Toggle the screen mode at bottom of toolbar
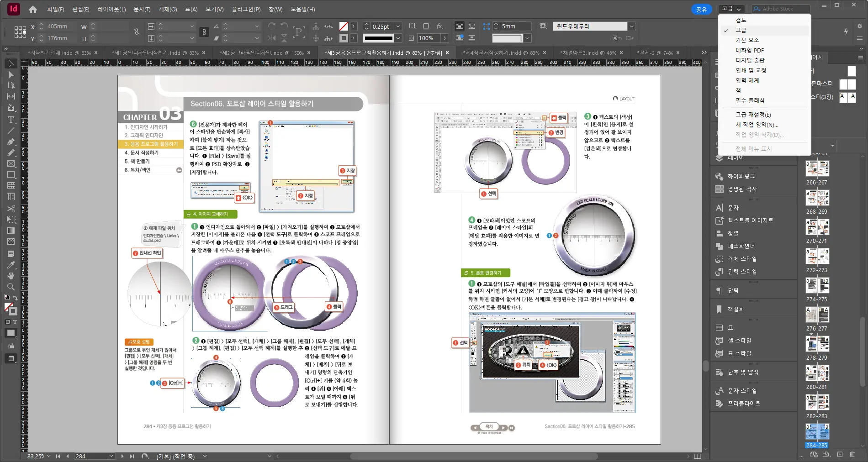 point(11,359)
